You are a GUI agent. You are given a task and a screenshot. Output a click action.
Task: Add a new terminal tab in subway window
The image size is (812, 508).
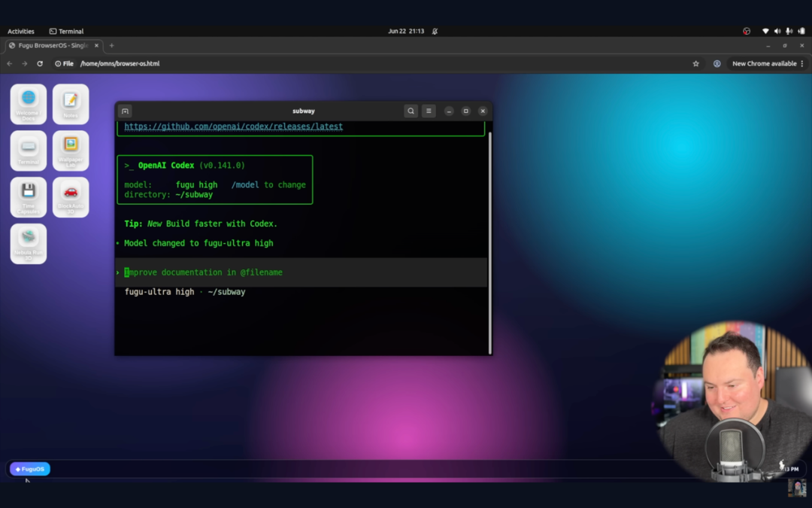(125, 111)
